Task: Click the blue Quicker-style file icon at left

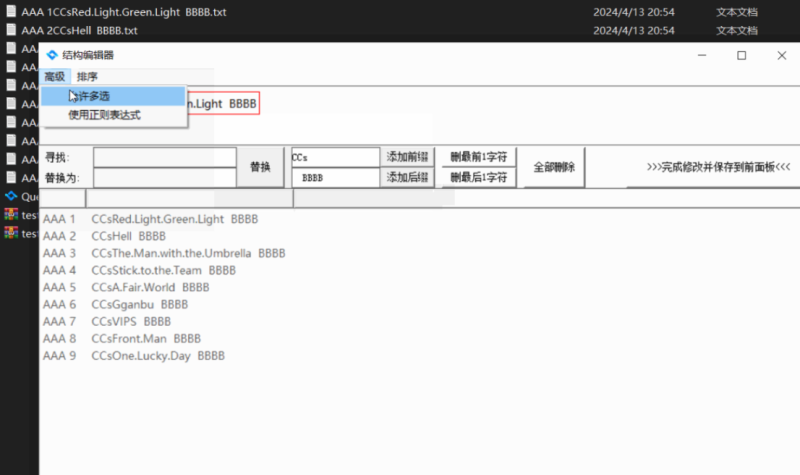Action: tap(12, 196)
